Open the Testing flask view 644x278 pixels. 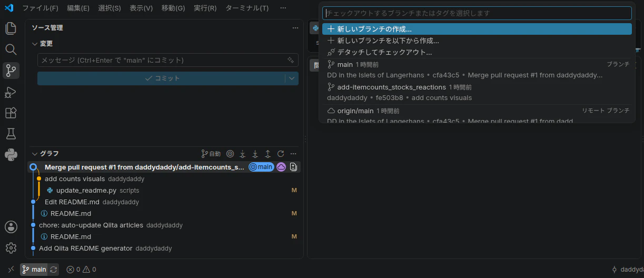tap(11, 134)
